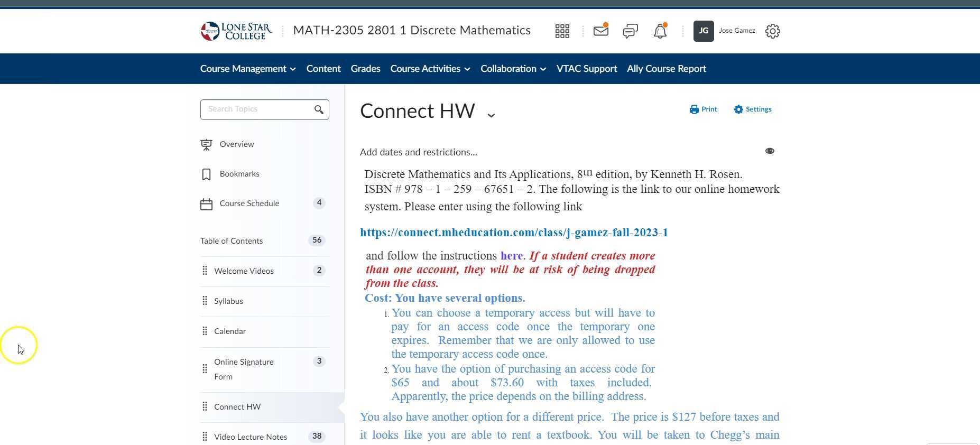Click the search magnifier icon
Image resolution: width=980 pixels, height=445 pixels.
click(x=319, y=109)
